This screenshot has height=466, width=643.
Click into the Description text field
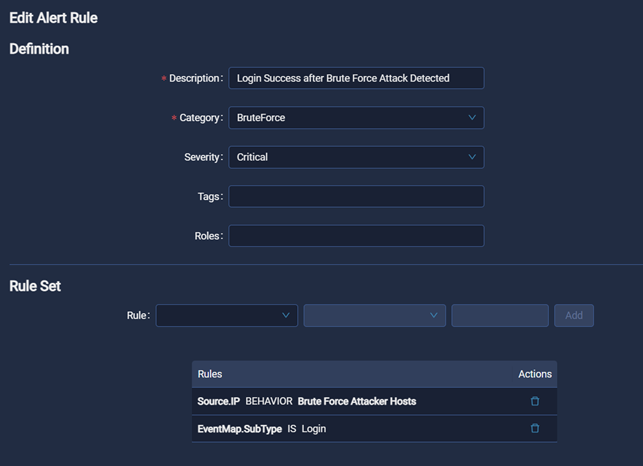[355, 78]
